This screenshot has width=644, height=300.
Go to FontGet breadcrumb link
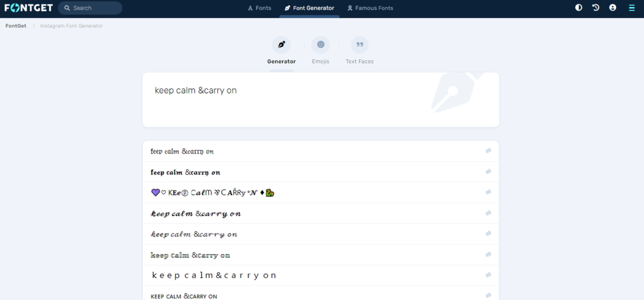point(16,26)
